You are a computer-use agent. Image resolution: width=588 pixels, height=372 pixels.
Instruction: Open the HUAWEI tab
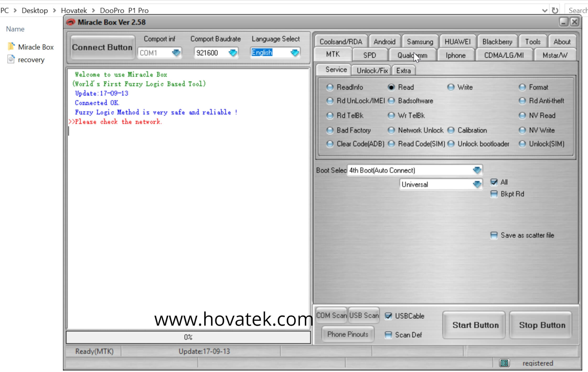(457, 41)
